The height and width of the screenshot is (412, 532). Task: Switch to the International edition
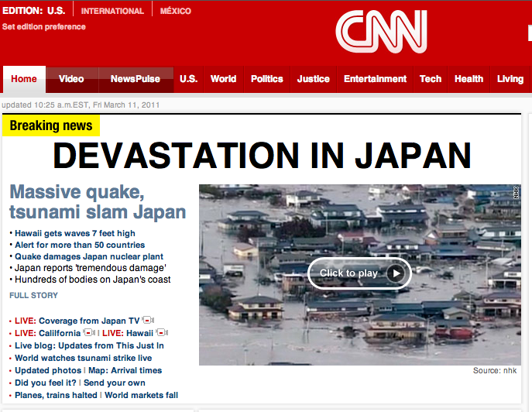(112, 11)
